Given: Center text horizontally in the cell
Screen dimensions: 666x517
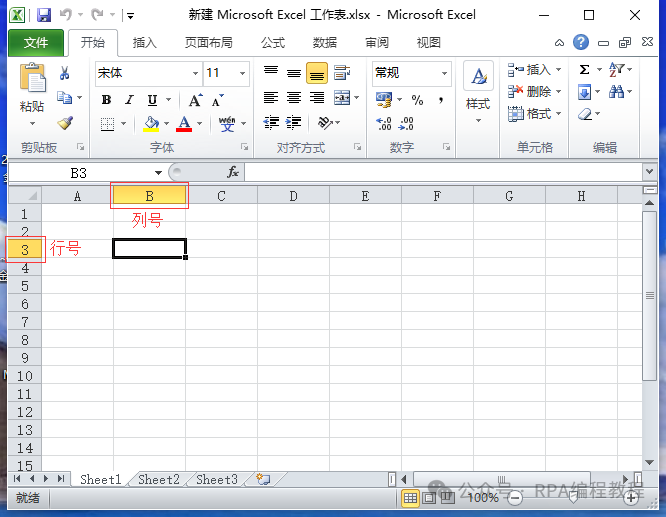Looking at the screenshot, I should [x=293, y=98].
